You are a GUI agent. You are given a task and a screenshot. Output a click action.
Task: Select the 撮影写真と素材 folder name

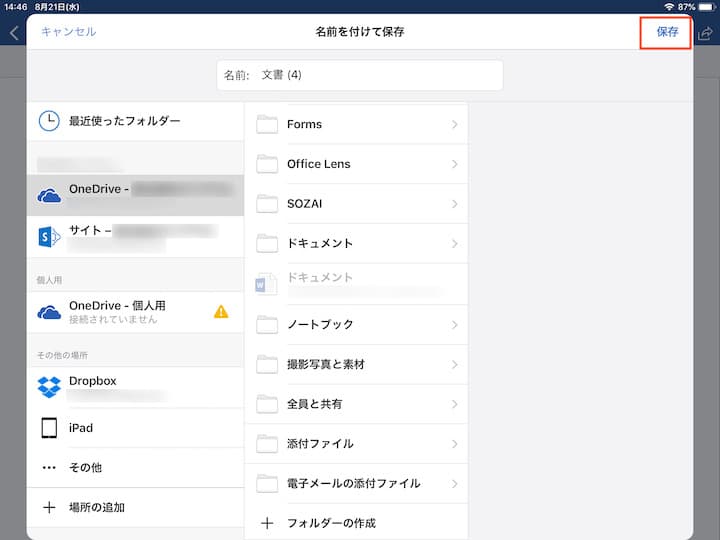326,365
